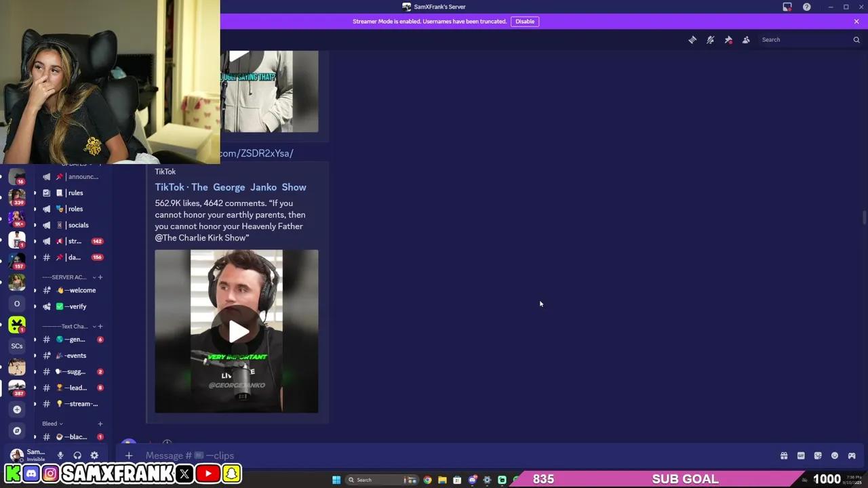The image size is (868, 488).
Task: Toggle headphones deafen in user panel
Action: pyautogui.click(x=77, y=456)
